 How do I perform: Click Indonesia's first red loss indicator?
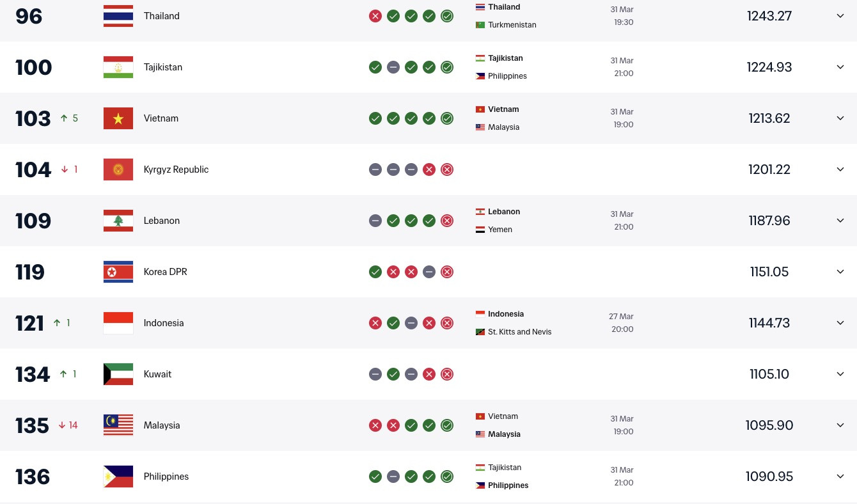[x=375, y=323]
